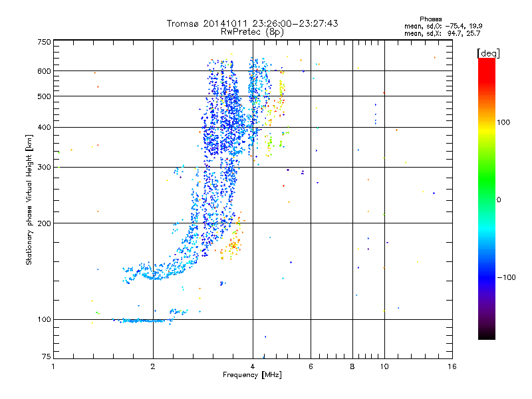Click the 'mean, sd,X: 94.7, 25.7' line
The height and width of the screenshot is (399, 532).
click(442, 33)
